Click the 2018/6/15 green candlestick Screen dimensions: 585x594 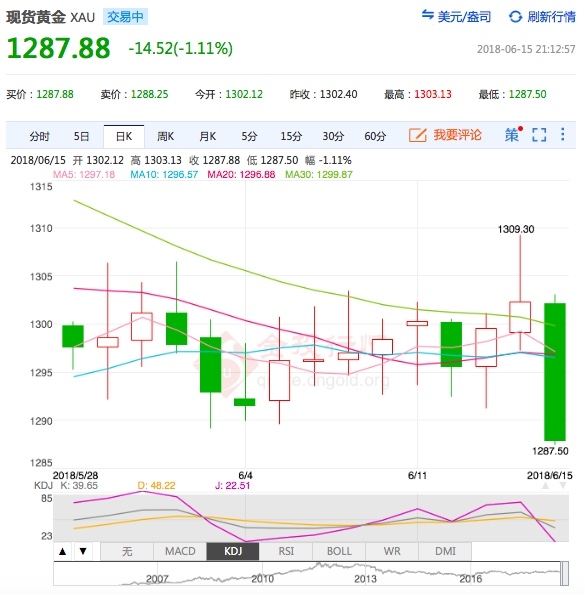[x=555, y=372]
